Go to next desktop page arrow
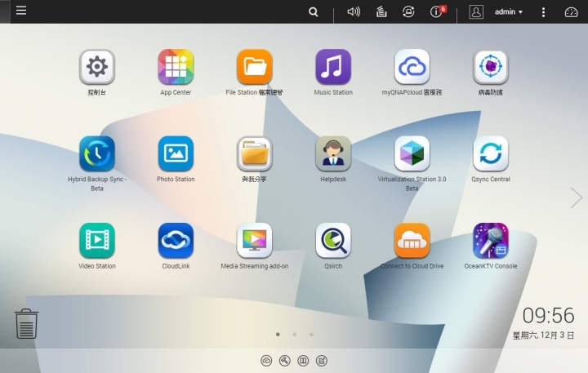The width and height of the screenshot is (588, 373). [x=576, y=198]
